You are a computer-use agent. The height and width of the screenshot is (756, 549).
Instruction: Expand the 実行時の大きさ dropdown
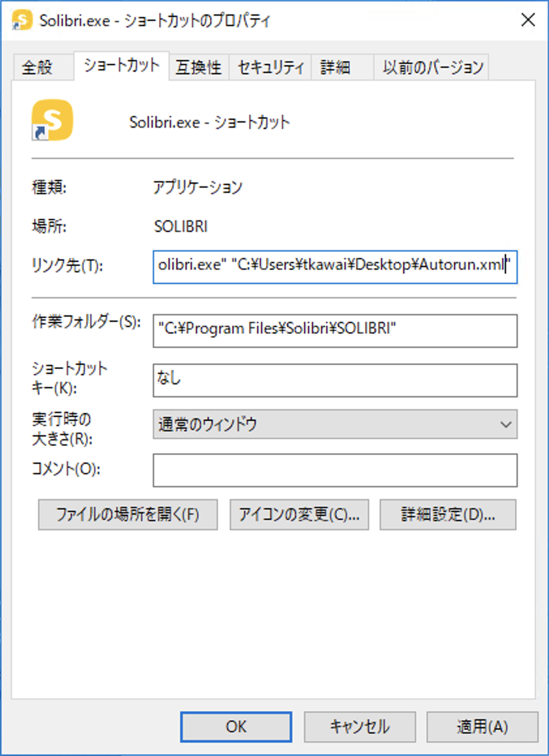point(334,424)
